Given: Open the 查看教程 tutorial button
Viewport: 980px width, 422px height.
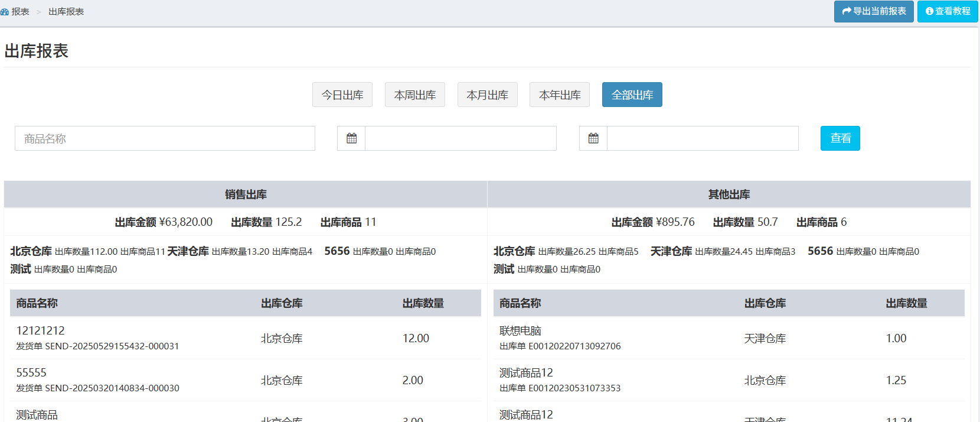Looking at the screenshot, I should pos(948,11).
